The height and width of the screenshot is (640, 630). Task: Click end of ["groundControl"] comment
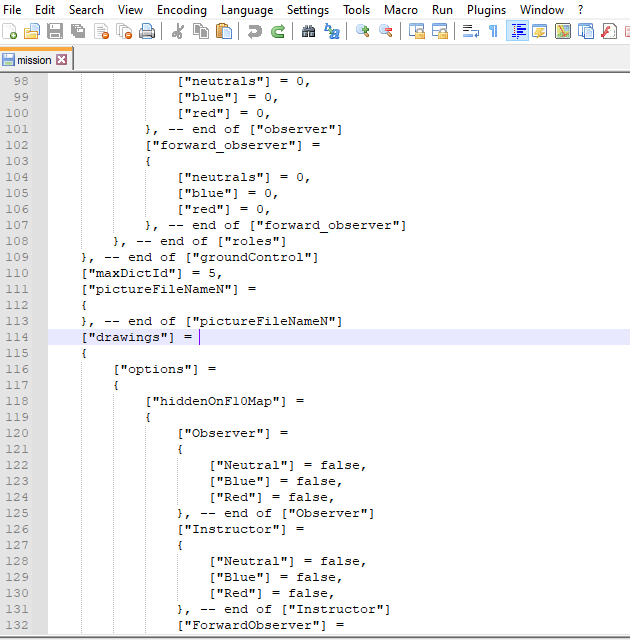tap(211, 257)
